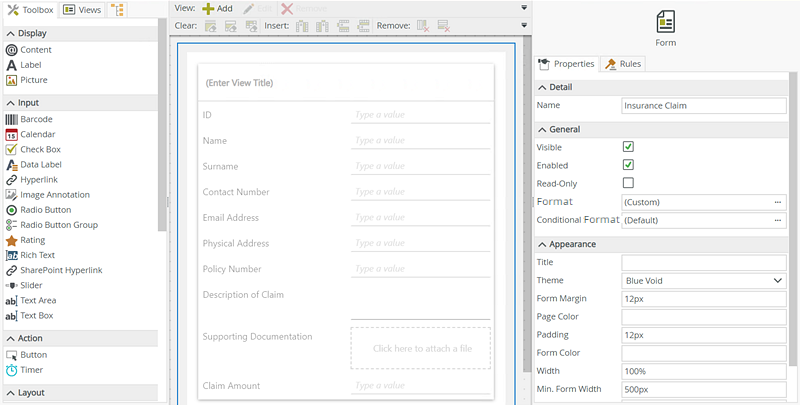
Task: Uncheck the Visible checkbox
Action: (628, 147)
